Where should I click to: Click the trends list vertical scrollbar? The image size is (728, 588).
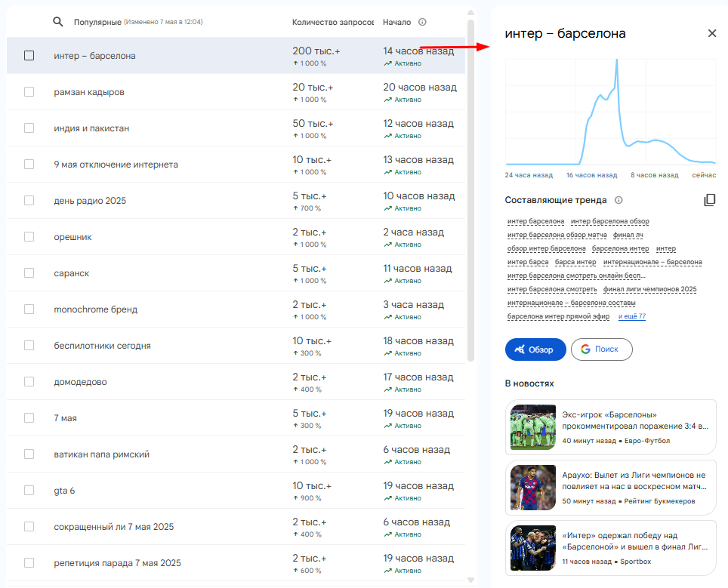470,190
